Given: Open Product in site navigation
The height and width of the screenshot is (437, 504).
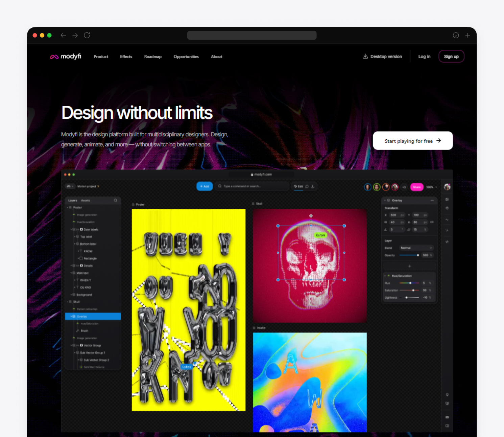Looking at the screenshot, I should point(101,56).
